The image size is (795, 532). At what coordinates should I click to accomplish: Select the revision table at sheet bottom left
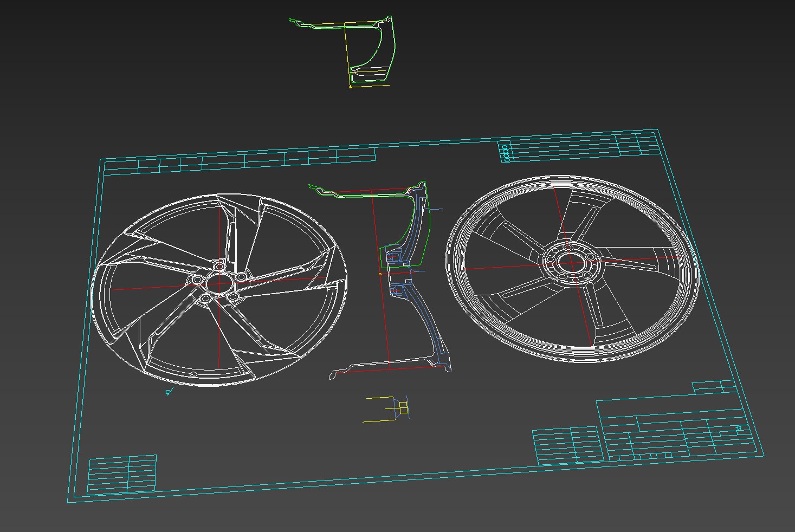pos(122,475)
